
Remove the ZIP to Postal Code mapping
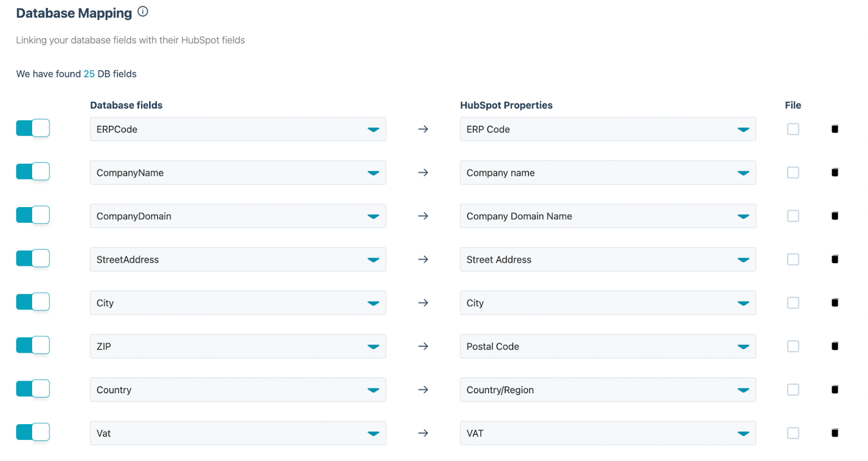point(835,346)
